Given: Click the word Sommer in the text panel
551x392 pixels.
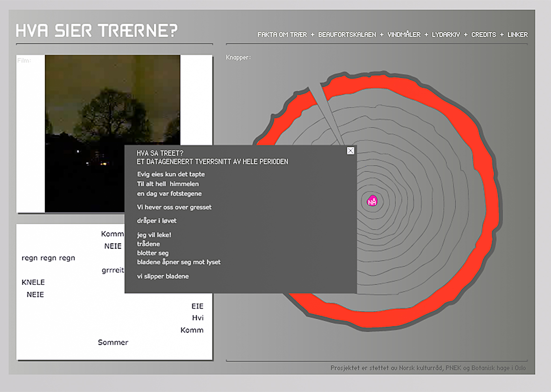Looking at the screenshot, I should tap(113, 342).
